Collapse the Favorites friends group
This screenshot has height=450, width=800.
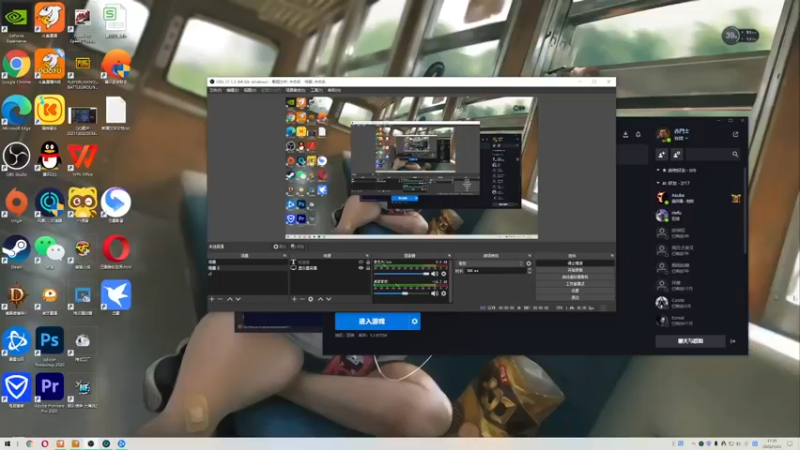point(658,170)
